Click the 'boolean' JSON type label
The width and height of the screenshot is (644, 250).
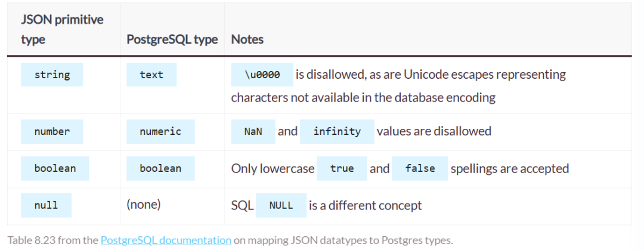55,168
